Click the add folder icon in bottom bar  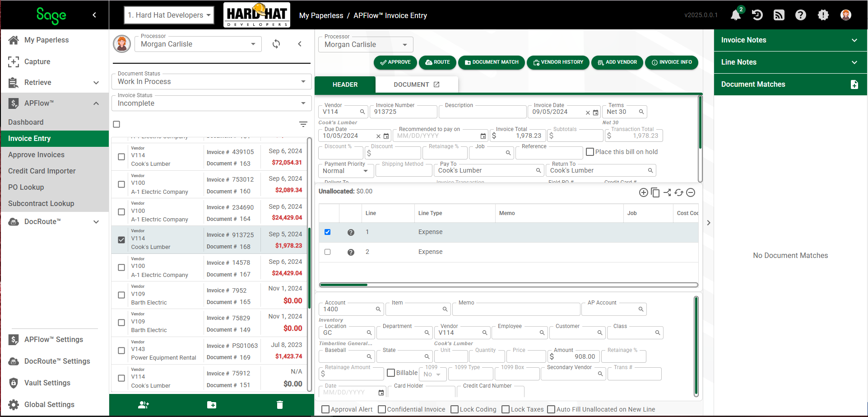(212, 405)
